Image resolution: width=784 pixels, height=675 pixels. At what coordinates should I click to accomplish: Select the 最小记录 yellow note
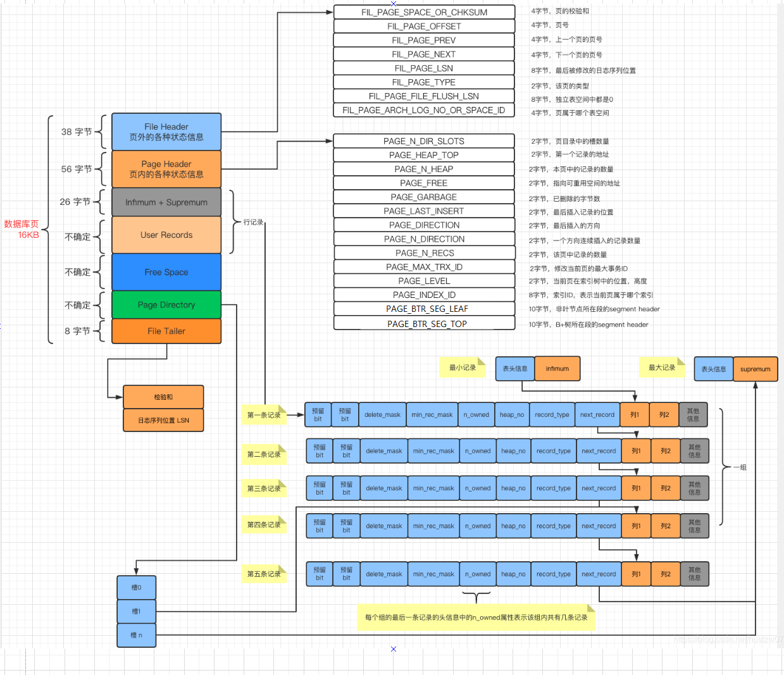[x=463, y=368]
